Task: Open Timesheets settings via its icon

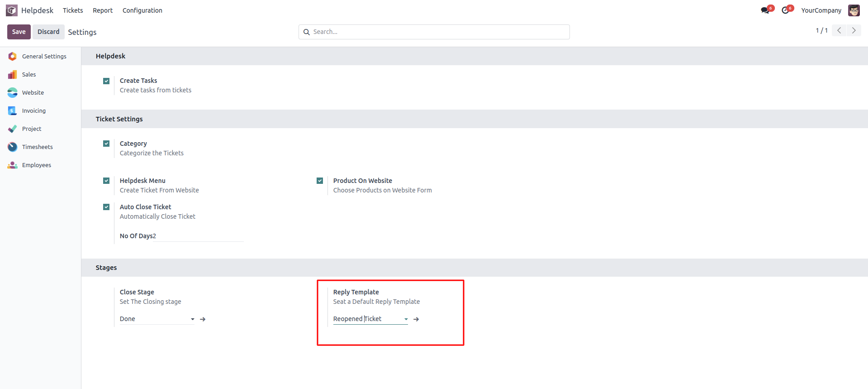Action: 13,147
